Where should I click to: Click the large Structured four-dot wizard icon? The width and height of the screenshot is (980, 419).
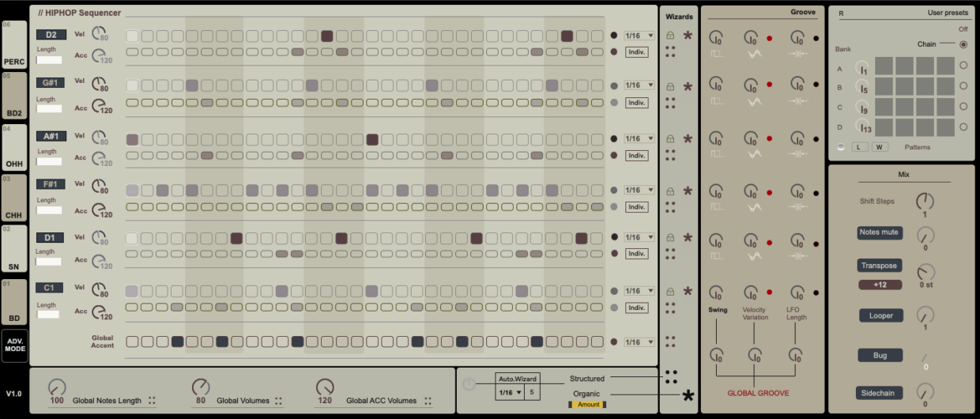point(671,376)
